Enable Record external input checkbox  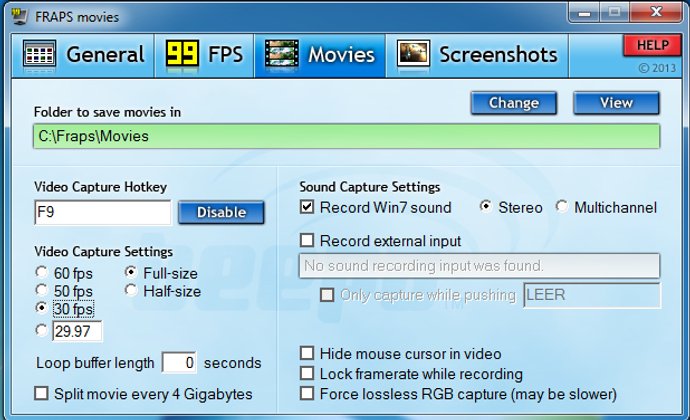[307, 240]
